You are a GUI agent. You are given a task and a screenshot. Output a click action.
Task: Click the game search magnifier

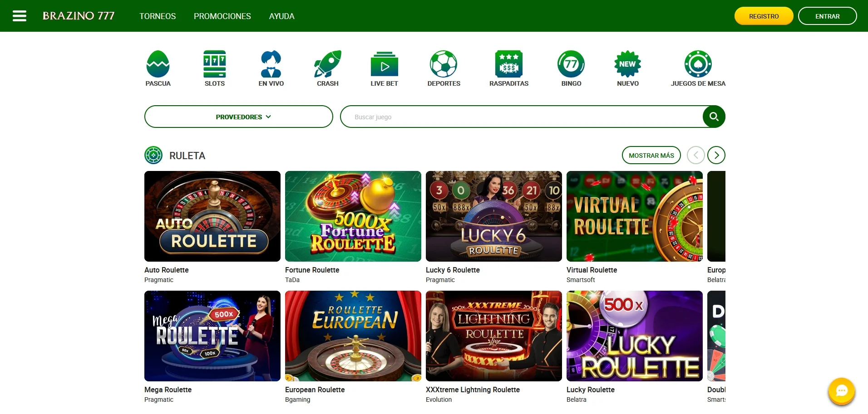pyautogui.click(x=713, y=117)
